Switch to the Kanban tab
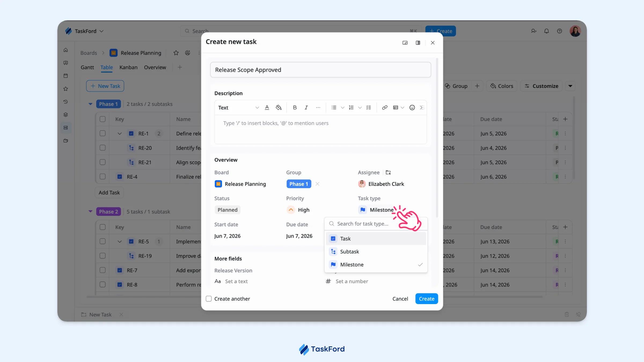The width and height of the screenshot is (644, 362). click(128, 67)
